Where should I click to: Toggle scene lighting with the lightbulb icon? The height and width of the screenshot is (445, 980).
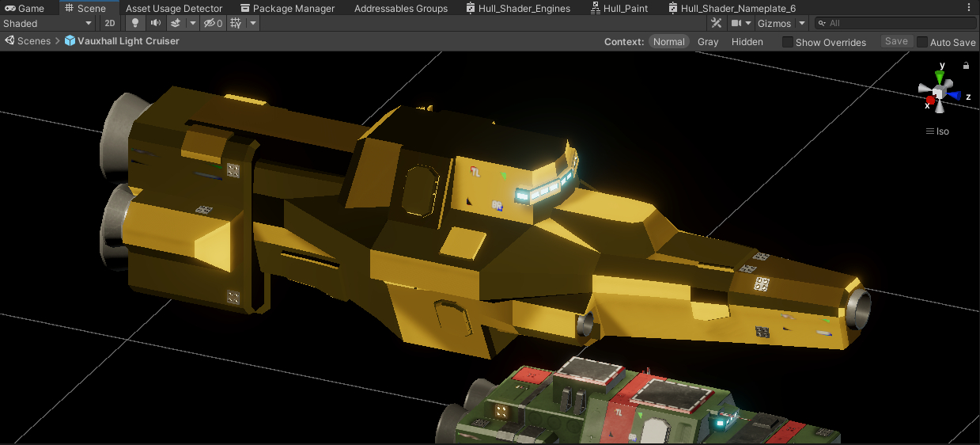135,24
